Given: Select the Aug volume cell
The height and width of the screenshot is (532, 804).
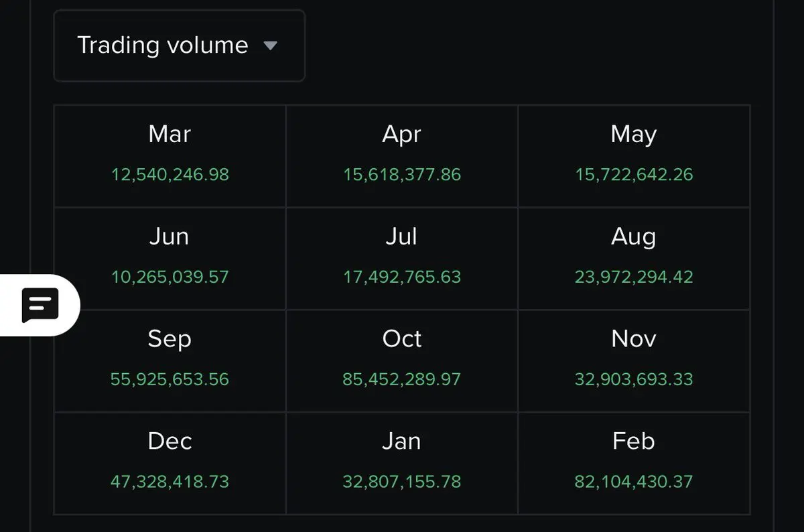Looking at the screenshot, I should coord(634,259).
